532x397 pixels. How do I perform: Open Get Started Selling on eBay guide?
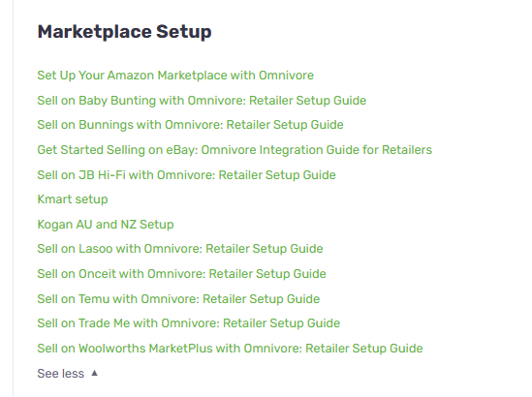pyautogui.click(x=235, y=150)
